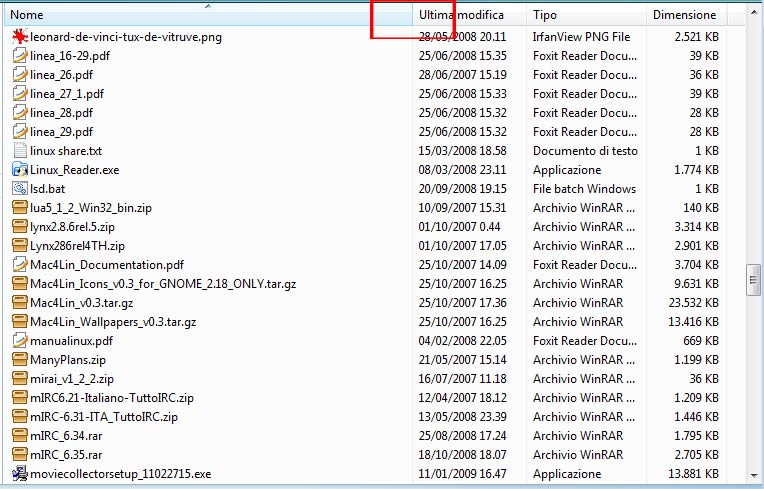
Task: Click the archive icon of mIRC_6.35.rar
Action: 20,454
